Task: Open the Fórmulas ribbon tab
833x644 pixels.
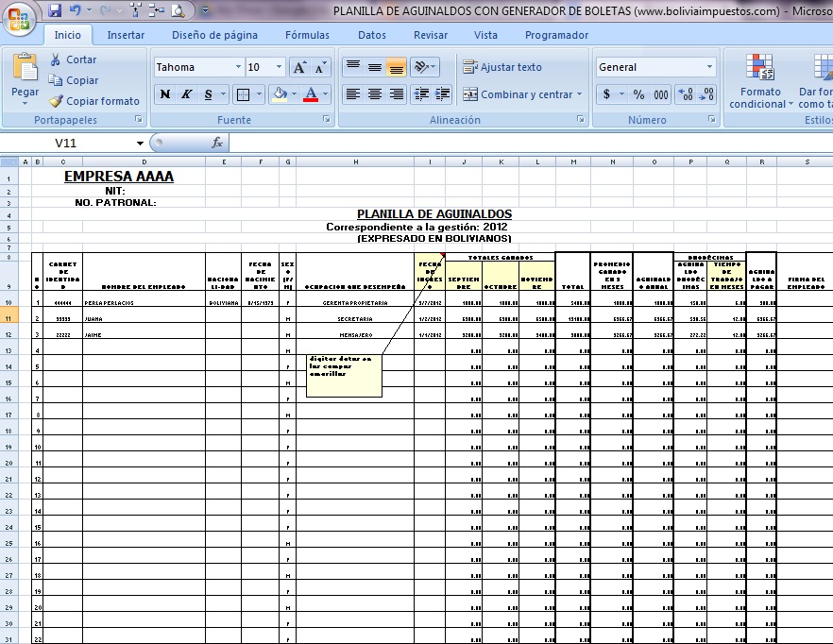Action: point(306,35)
